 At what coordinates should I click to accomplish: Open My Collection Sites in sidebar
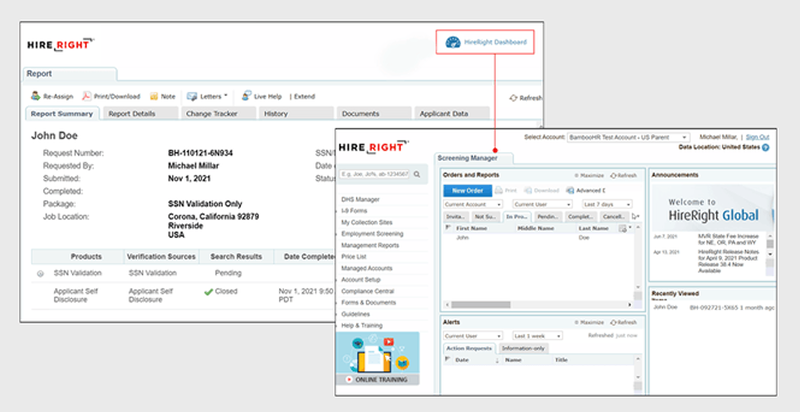pyautogui.click(x=367, y=222)
